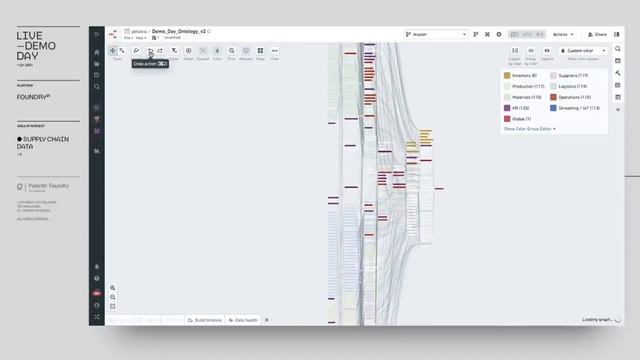The width and height of the screenshot is (640, 360).
Task: Click the folder icon in left sidebar
Action: pyautogui.click(x=97, y=64)
